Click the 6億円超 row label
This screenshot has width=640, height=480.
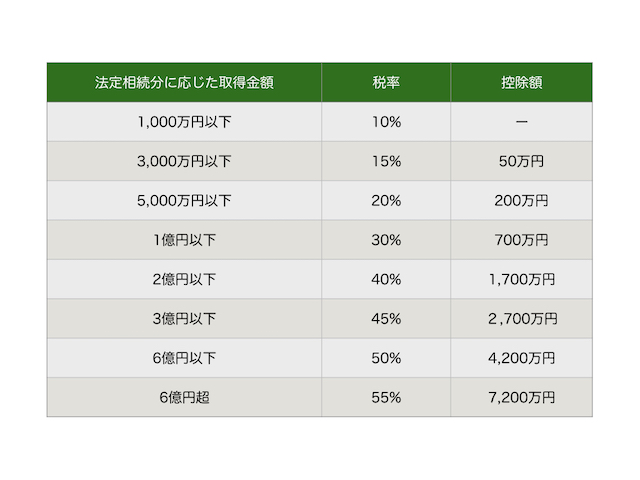(x=184, y=397)
